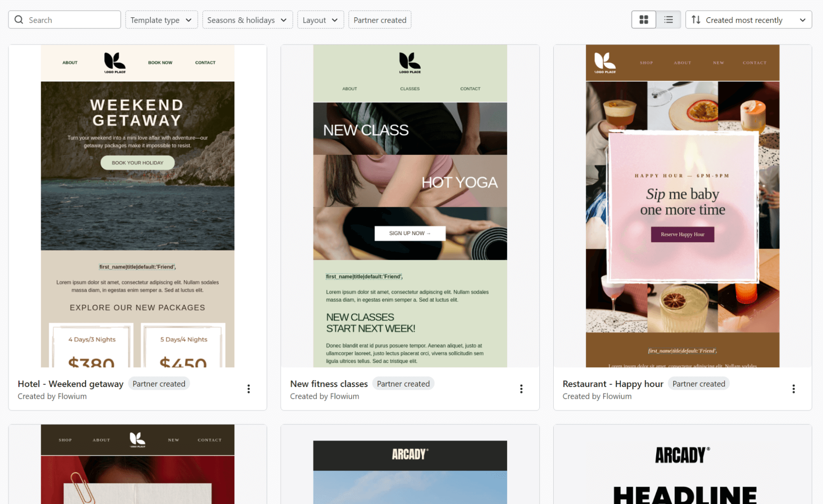Switch to list view
This screenshot has height=504, width=823.
click(x=668, y=19)
